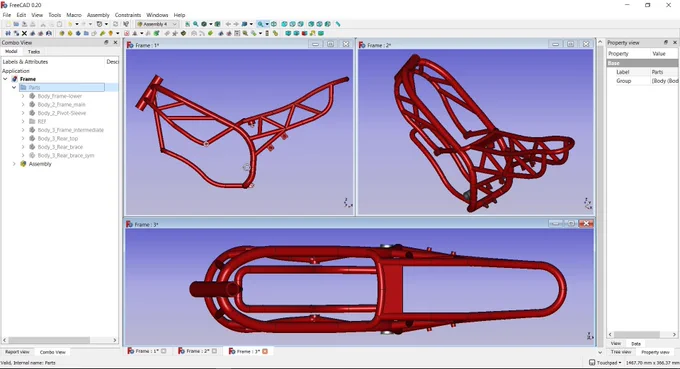Close the Frame : 3* tab via its x

click(x=265, y=351)
